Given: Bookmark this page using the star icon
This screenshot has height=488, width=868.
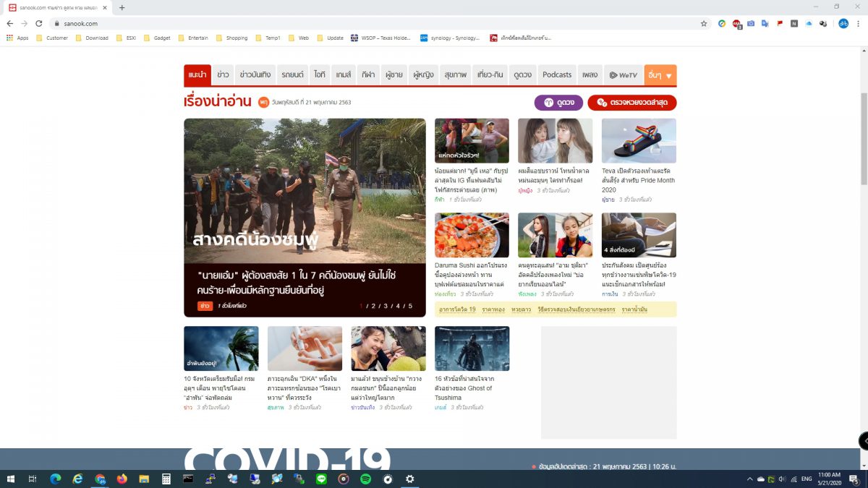Looking at the screenshot, I should (703, 23).
